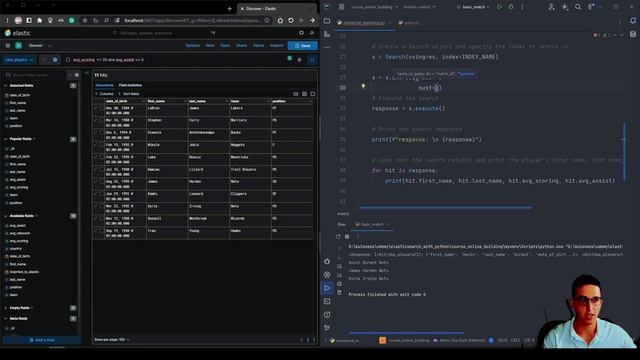Screen dimensions: 640x360
Task: Open the Database tool window icon
Action: coord(633,35)
